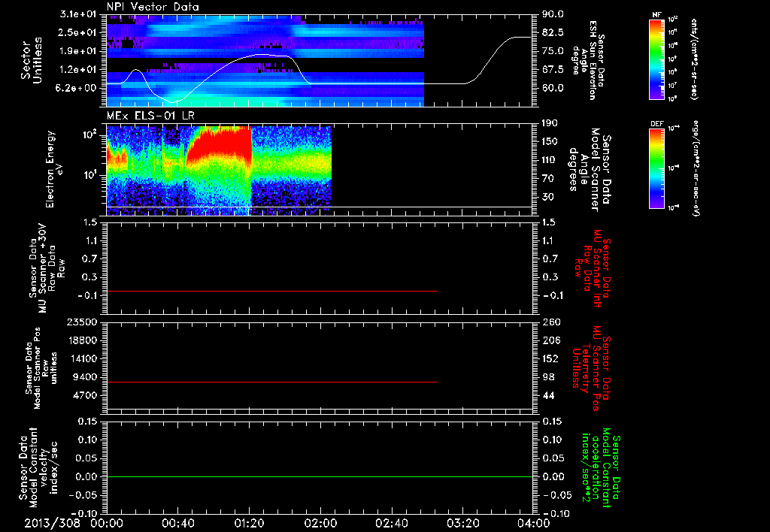The image size is (770, 532).
Task: Click the red "MU Scanner Int Raw Data" title
Action: coord(593,268)
